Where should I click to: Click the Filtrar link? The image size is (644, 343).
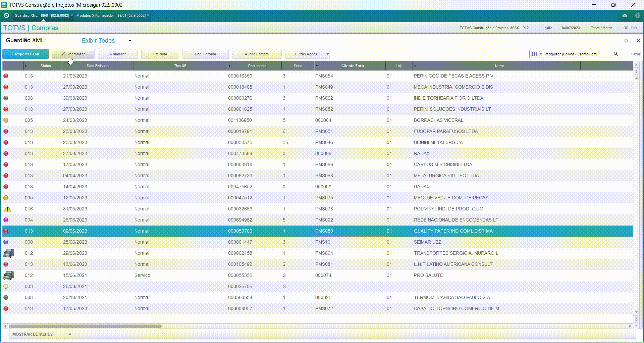635,54
